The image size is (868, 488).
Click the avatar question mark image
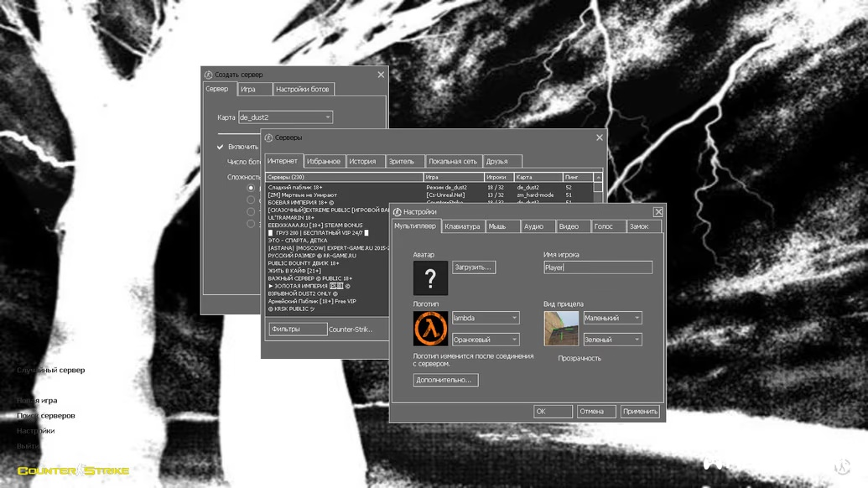tap(430, 278)
